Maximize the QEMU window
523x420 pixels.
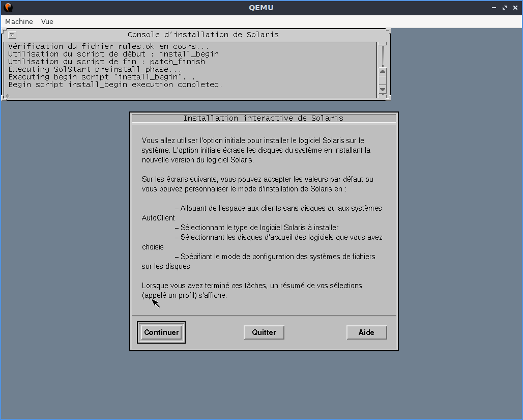click(504, 7)
